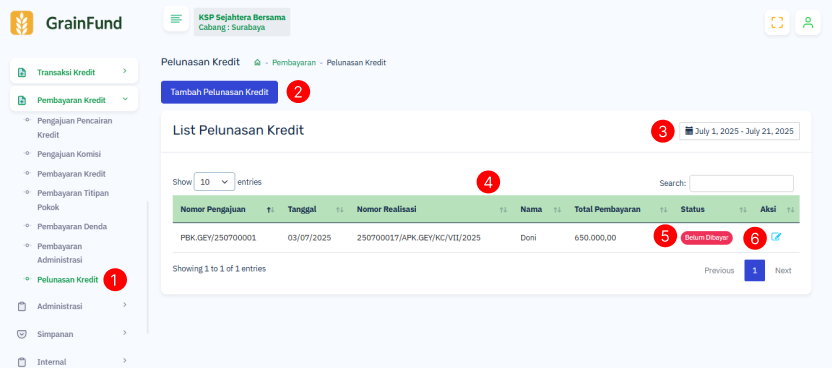Open Pembayaran Titipan Pokok submenu item
Viewport: 832px width, 368px height.
pos(73,200)
